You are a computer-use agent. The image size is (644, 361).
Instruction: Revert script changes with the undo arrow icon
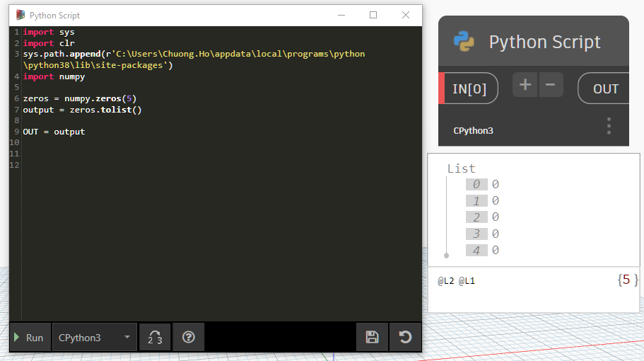point(405,338)
